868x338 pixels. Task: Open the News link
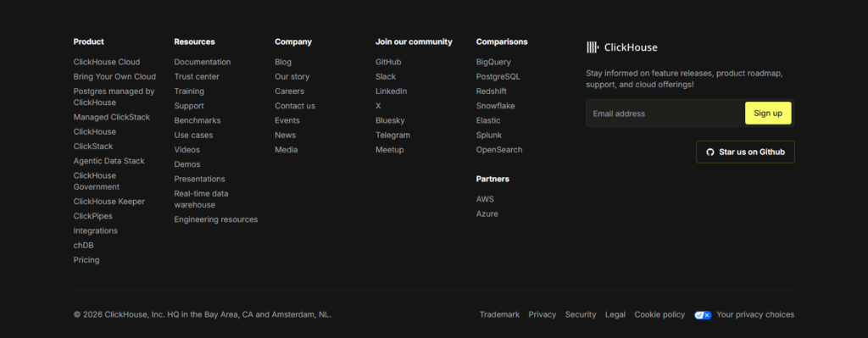pos(286,135)
